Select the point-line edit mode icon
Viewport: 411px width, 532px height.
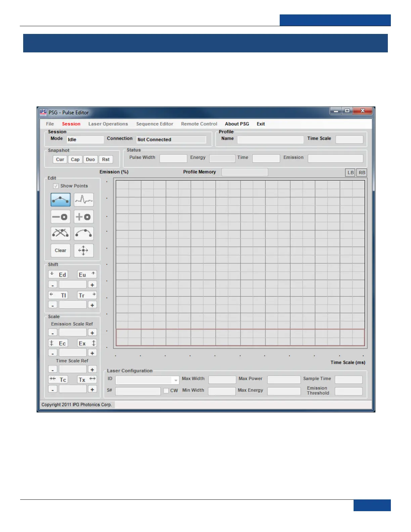click(60, 199)
